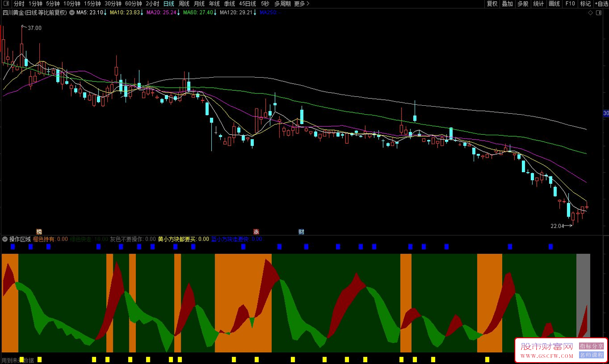Select the 年线 yearly chart tab
This screenshot has width=609, height=364.
214,4
